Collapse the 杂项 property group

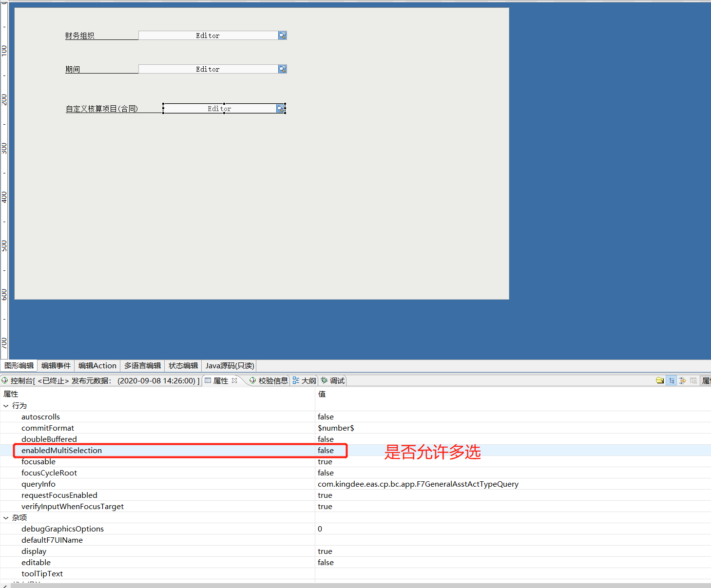coord(6,517)
